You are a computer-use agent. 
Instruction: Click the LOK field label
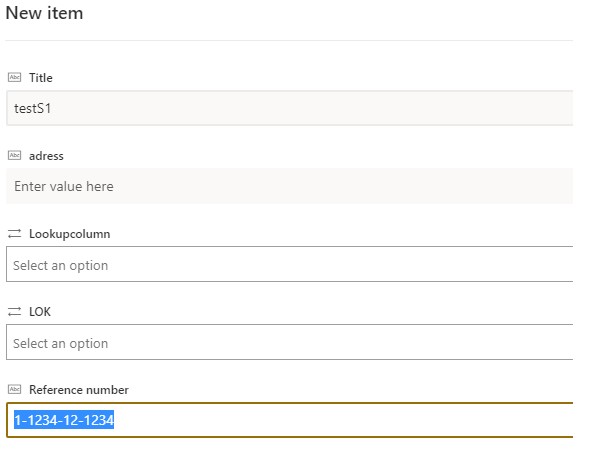coord(40,312)
